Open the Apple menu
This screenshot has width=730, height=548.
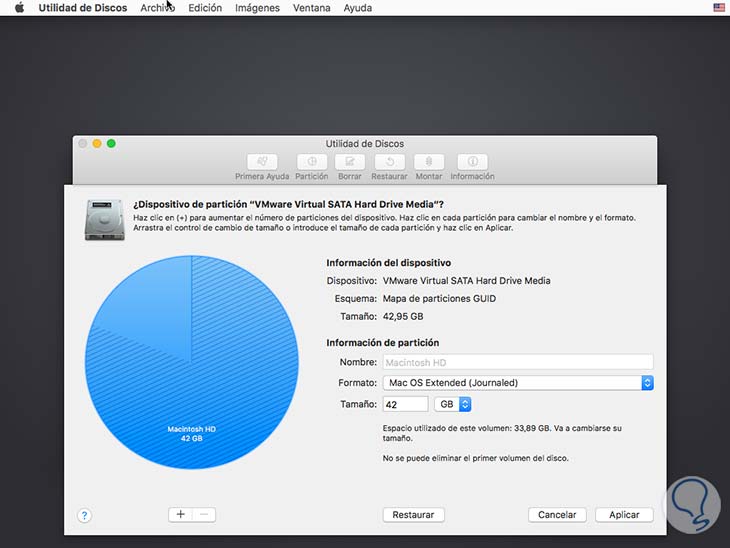(20, 8)
